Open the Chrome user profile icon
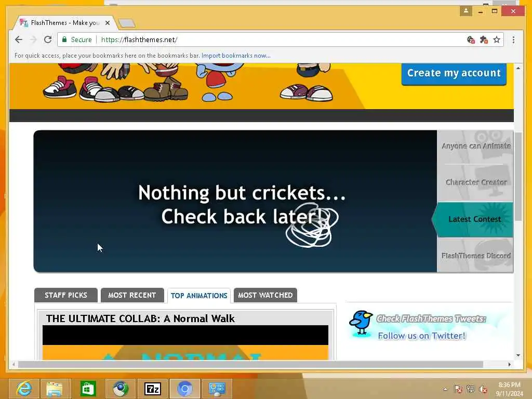532x399 pixels. (x=466, y=11)
